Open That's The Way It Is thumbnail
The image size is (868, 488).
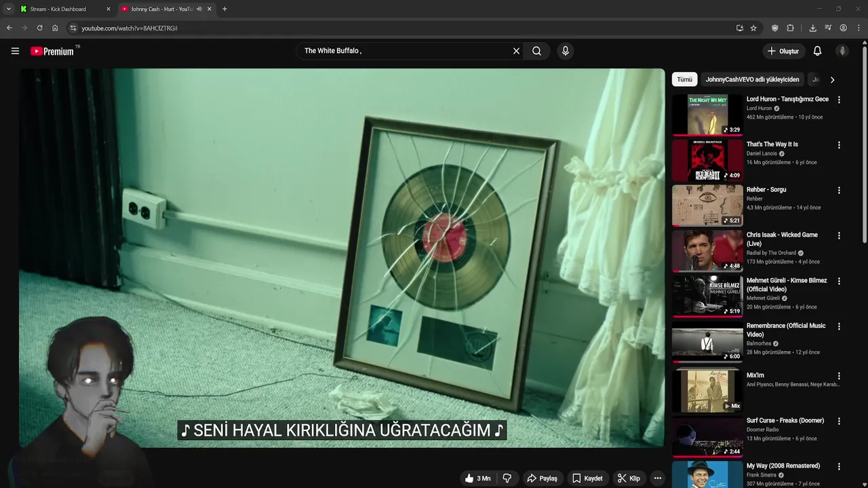tap(707, 160)
